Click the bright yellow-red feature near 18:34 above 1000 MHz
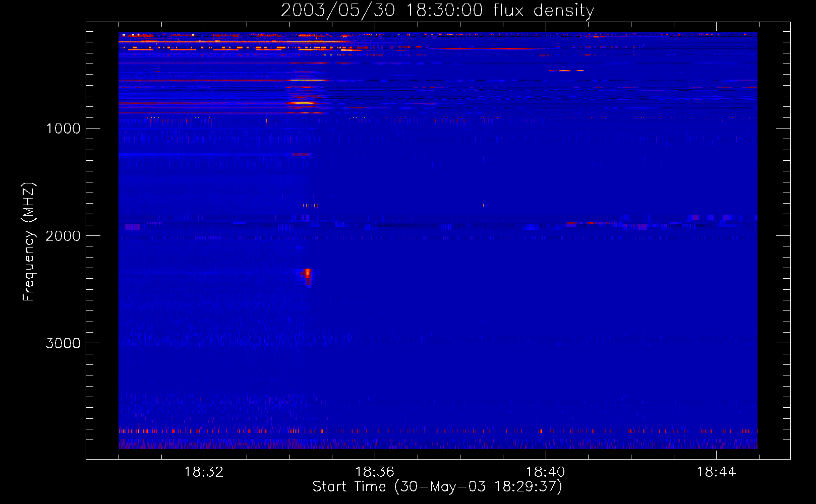The height and width of the screenshot is (504, 816). [x=302, y=103]
